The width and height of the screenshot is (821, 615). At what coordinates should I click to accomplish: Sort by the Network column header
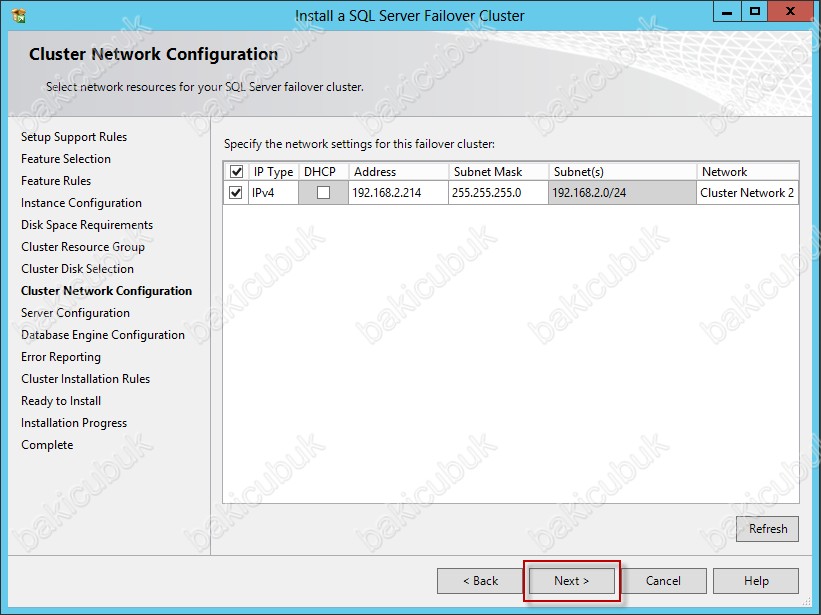coord(747,172)
